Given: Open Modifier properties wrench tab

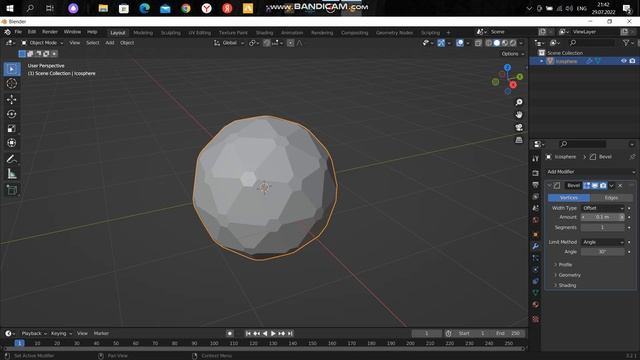Looking at the screenshot, I should point(535,246).
